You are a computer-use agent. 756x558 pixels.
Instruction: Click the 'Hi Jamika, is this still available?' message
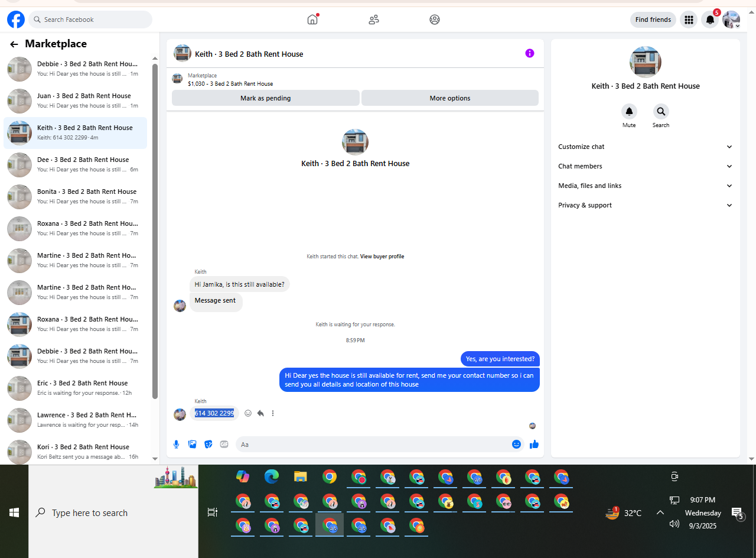pos(239,284)
